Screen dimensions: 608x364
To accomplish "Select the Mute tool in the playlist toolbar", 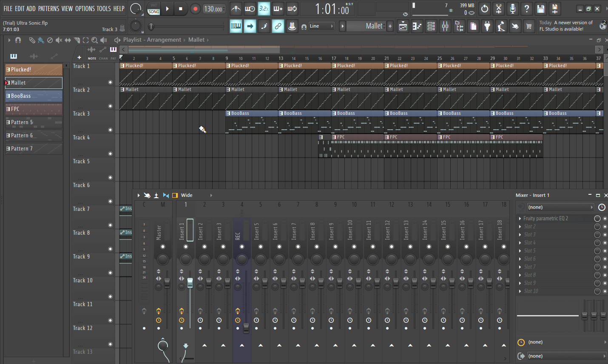I will pos(59,40).
